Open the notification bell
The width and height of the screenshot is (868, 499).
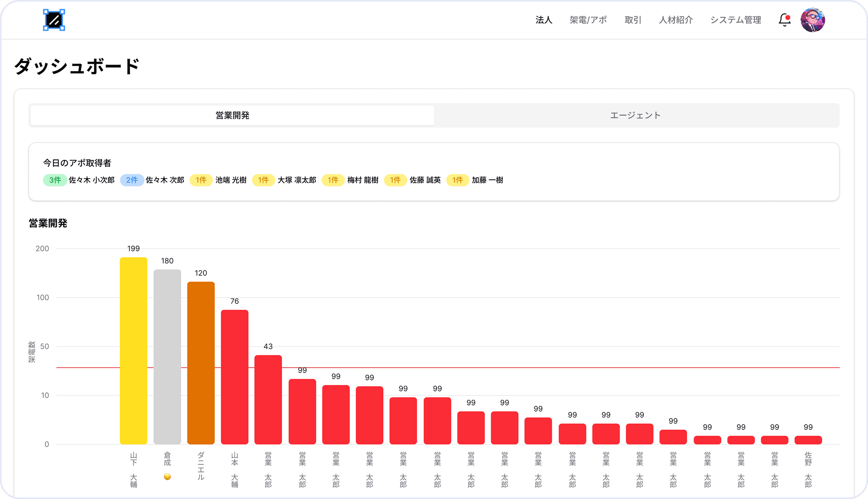[x=784, y=20]
